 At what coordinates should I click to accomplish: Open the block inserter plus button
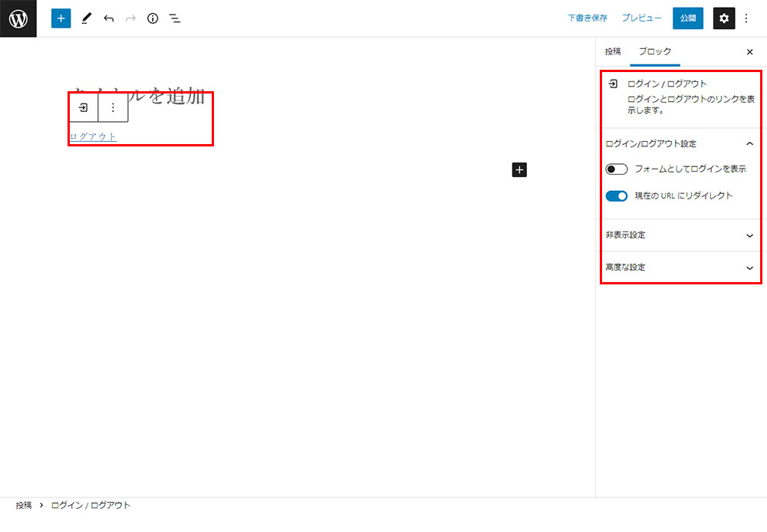click(61, 18)
